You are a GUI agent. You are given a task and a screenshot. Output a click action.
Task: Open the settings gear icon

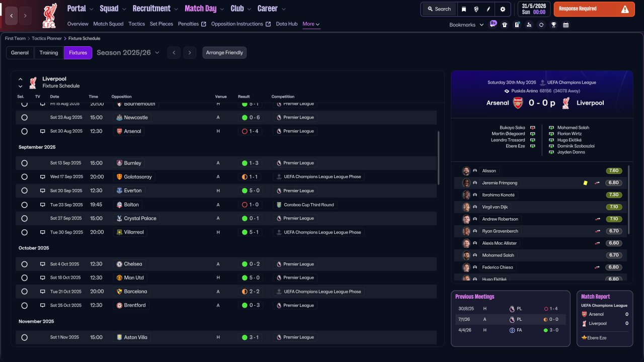click(503, 9)
